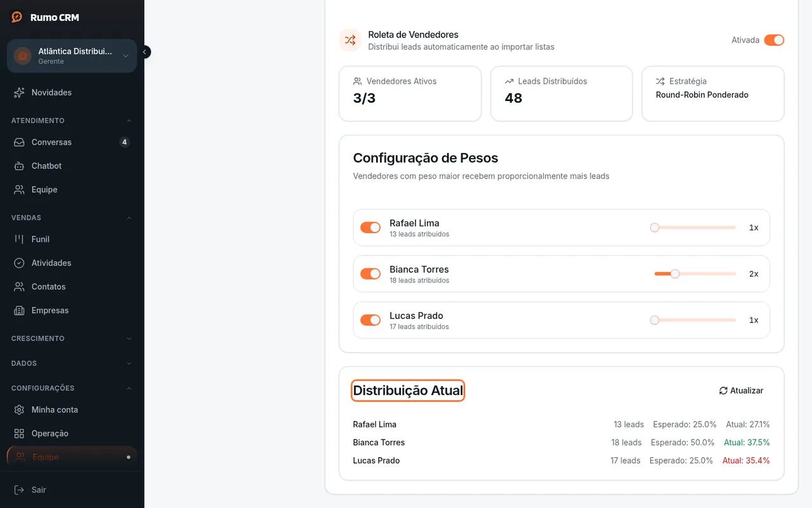812x508 pixels.
Task: Collapse the Atendimento section
Action: (x=72, y=121)
